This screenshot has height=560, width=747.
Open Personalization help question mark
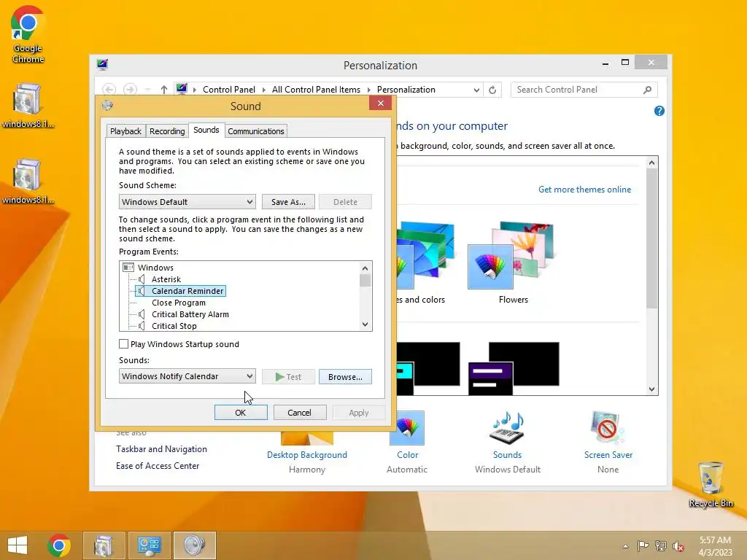tap(659, 111)
